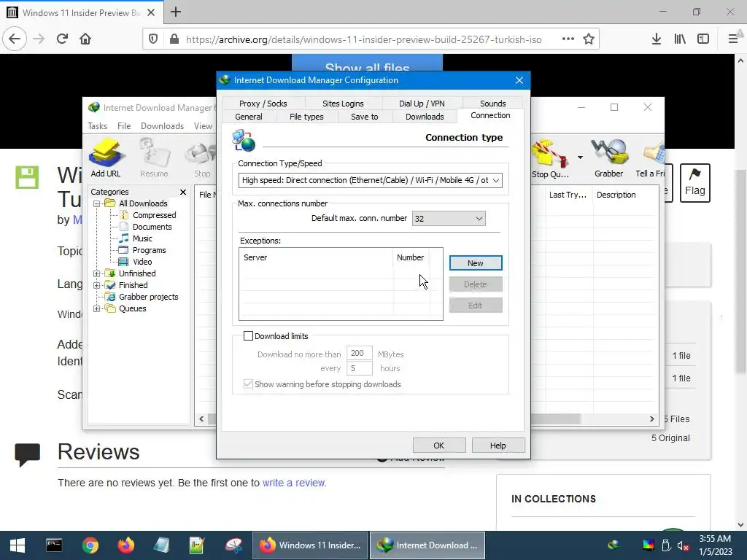Click Show all files button

tap(367, 64)
